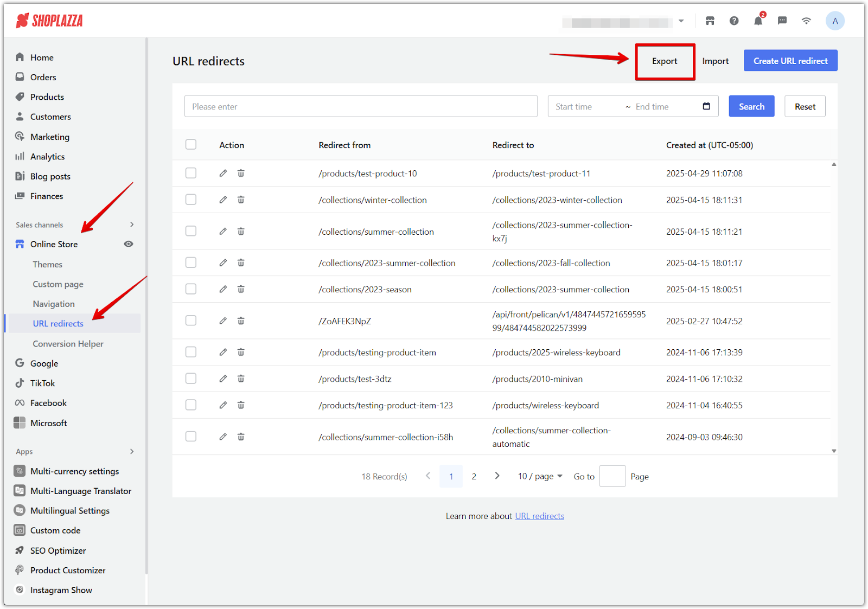Image resolution: width=868 pixels, height=609 pixels.
Task: Go to next page arrow
Action: (x=497, y=476)
